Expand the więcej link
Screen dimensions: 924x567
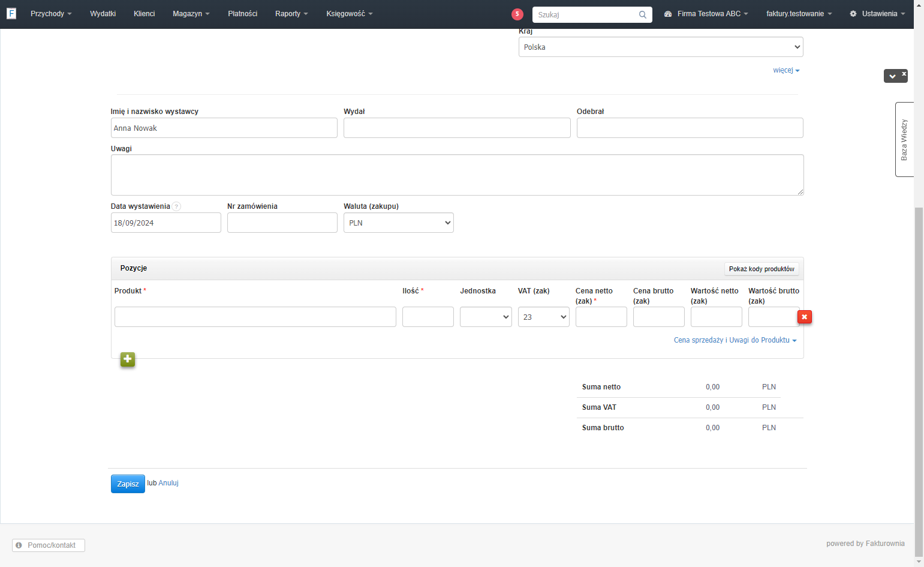coord(786,70)
